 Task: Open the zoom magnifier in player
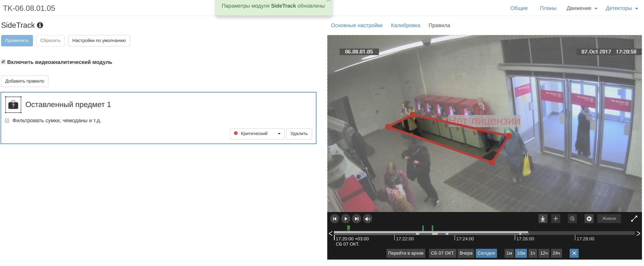(x=573, y=219)
